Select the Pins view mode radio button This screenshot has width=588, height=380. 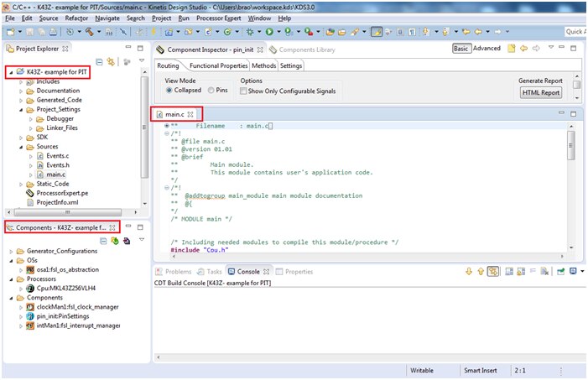pyautogui.click(x=211, y=90)
